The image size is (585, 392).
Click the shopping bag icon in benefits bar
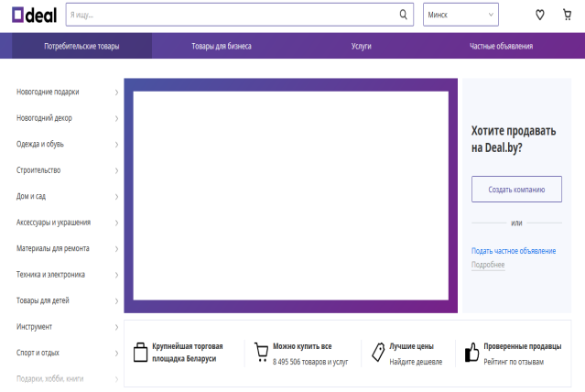[140, 352]
